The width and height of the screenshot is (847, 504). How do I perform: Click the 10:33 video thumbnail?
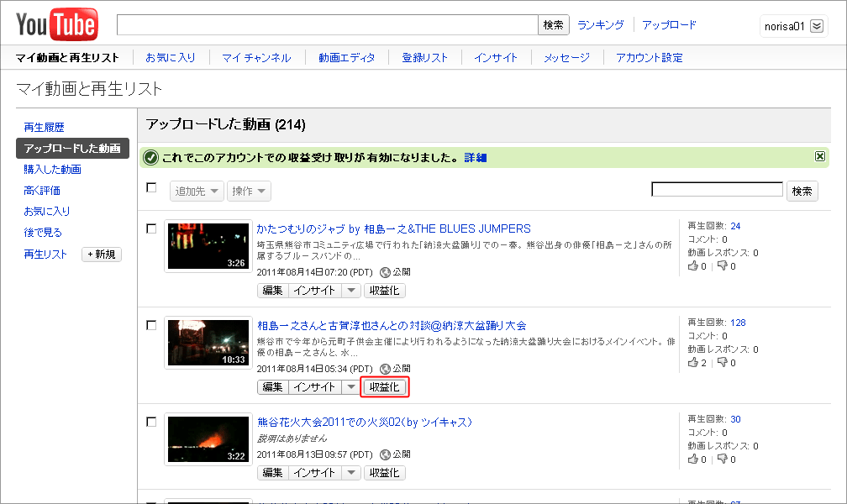click(208, 343)
